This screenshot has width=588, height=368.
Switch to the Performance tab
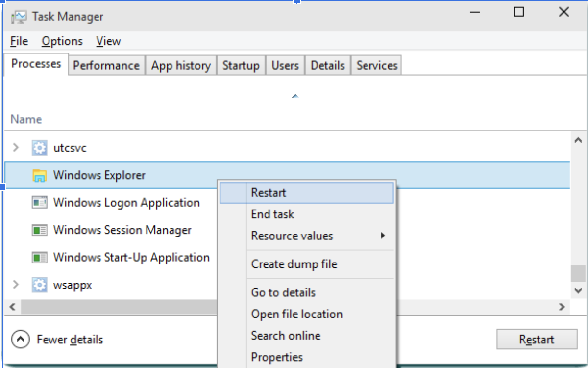[106, 65]
